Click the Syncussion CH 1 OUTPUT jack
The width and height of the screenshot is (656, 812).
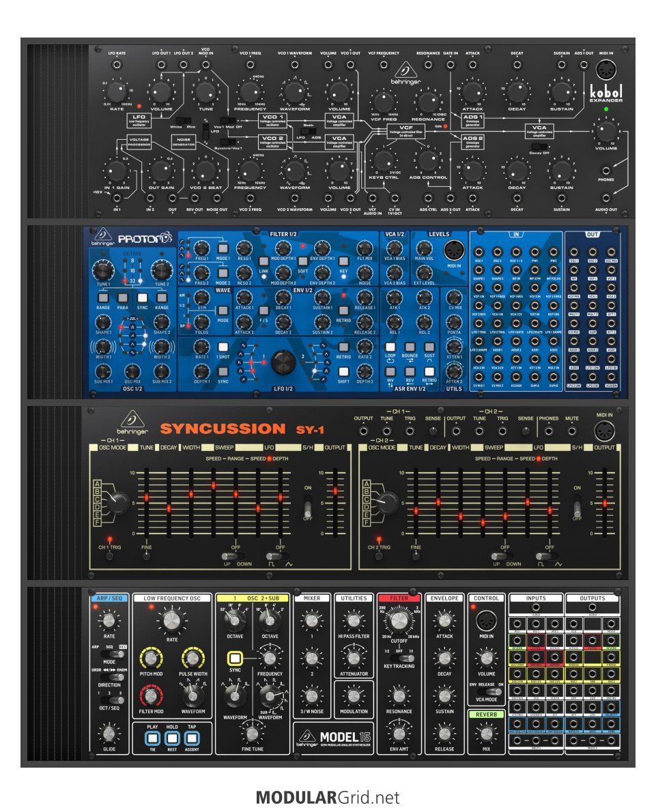363,431
